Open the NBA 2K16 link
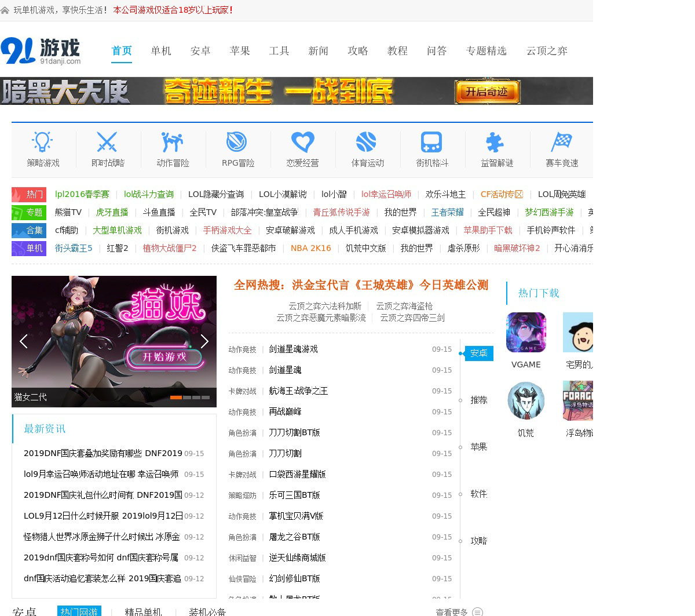Viewport: 695px width, 616px height. click(311, 248)
